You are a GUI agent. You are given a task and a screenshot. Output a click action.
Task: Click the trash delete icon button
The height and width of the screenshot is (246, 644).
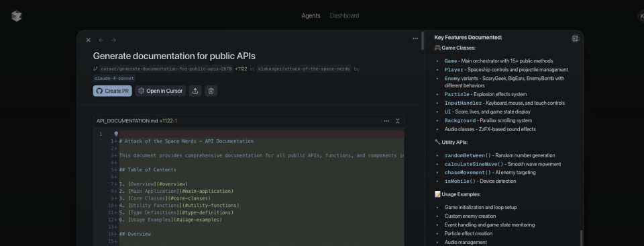pos(211,91)
